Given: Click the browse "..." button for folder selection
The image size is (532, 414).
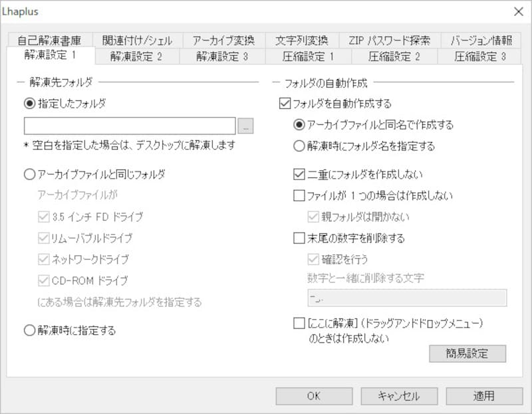Looking at the screenshot, I should (x=245, y=125).
